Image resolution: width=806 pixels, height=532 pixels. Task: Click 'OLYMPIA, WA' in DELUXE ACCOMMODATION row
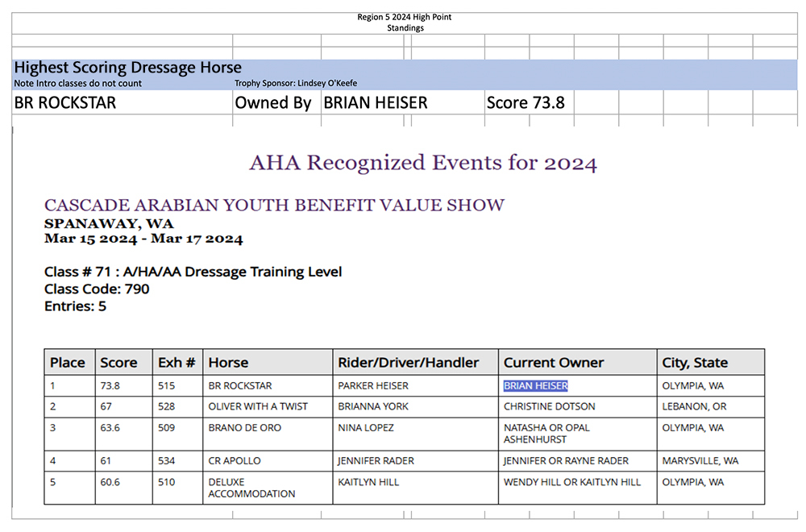click(x=693, y=482)
